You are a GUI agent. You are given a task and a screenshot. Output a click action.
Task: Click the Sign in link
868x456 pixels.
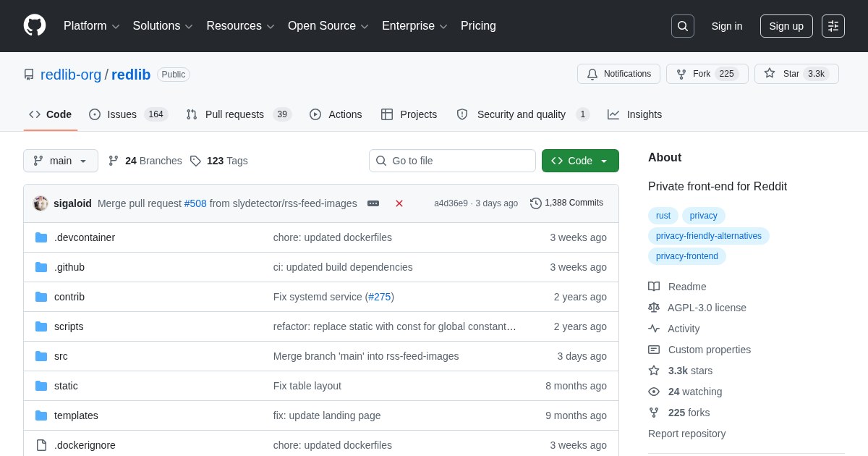(x=727, y=26)
